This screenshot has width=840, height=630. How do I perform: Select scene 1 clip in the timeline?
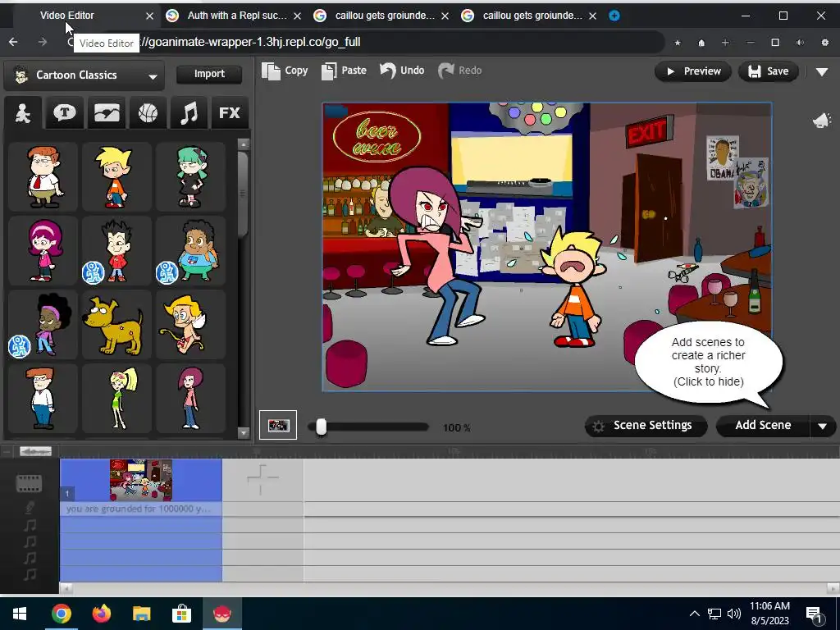click(x=141, y=479)
